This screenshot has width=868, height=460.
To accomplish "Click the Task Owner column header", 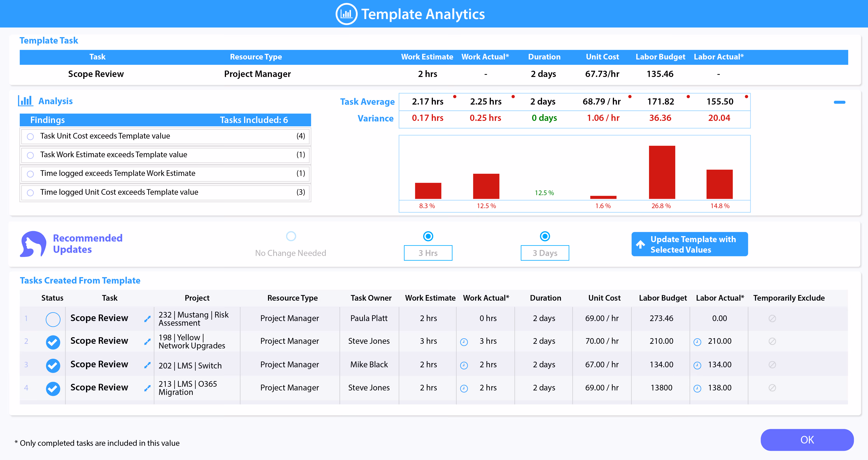I will point(371,298).
